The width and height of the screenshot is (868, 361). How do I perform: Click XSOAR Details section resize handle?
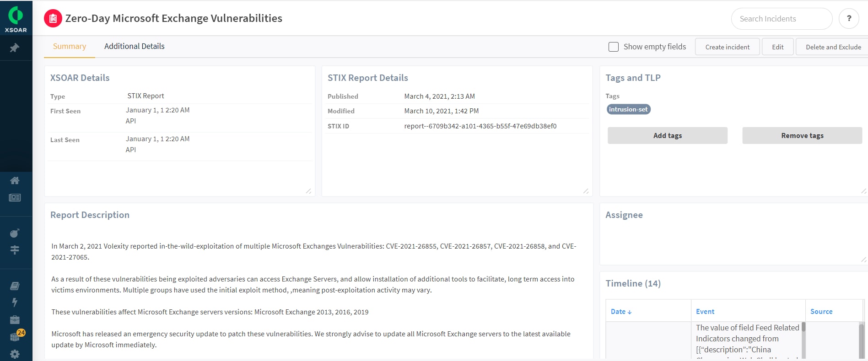coord(308,191)
